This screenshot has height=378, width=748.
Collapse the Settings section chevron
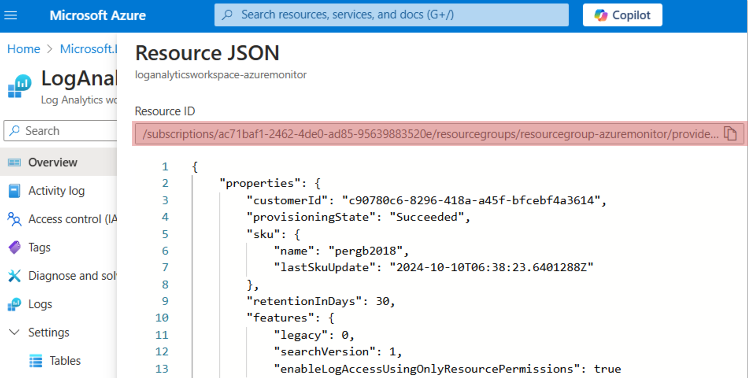pyautogui.click(x=15, y=332)
